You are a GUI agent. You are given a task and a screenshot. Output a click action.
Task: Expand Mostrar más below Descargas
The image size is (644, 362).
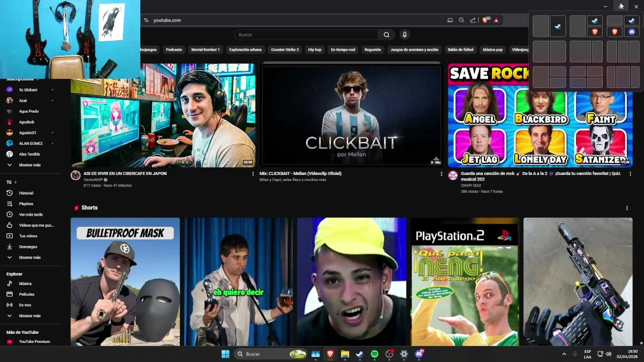[x=31, y=257]
